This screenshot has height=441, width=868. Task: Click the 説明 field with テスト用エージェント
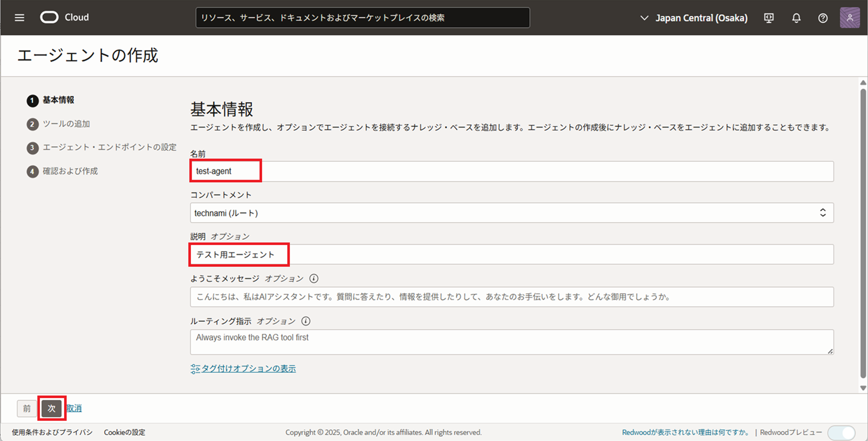[x=512, y=254]
